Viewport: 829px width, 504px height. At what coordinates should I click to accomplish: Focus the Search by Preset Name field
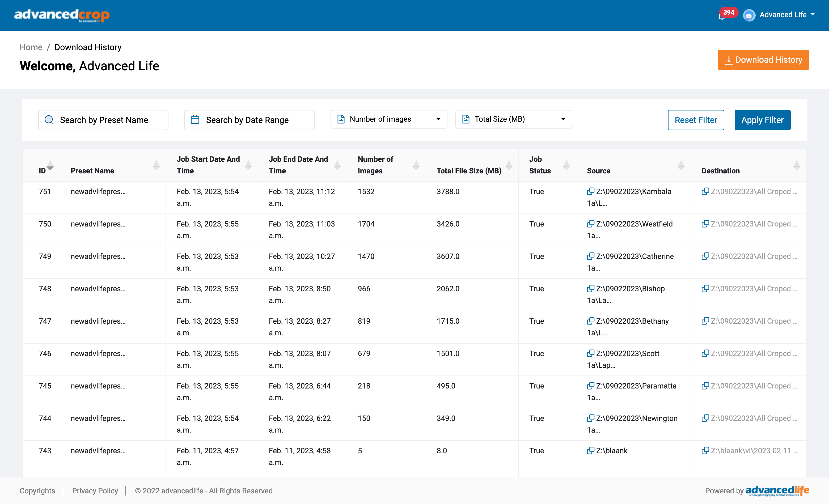(103, 120)
